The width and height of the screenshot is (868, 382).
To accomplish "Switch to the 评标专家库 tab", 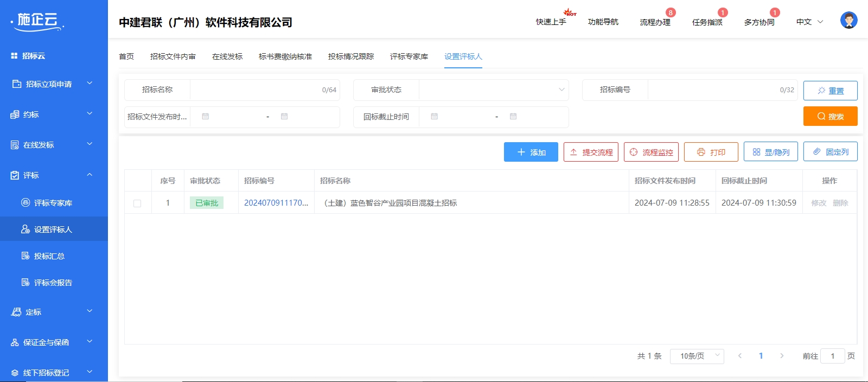I will [409, 56].
